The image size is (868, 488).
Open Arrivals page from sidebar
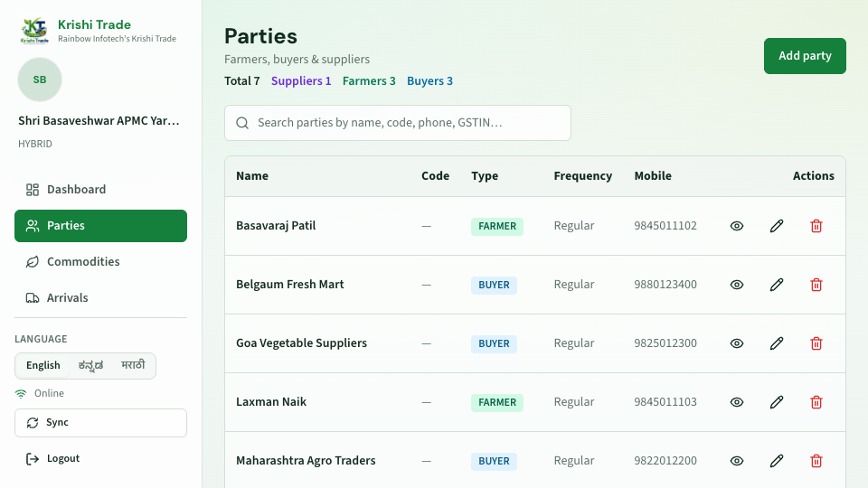point(100,297)
